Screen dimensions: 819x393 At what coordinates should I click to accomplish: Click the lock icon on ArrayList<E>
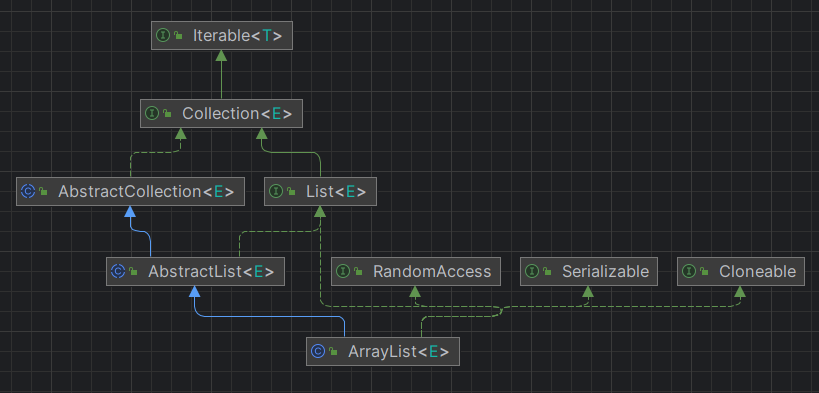pyautogui.click(x=333, y=352)
